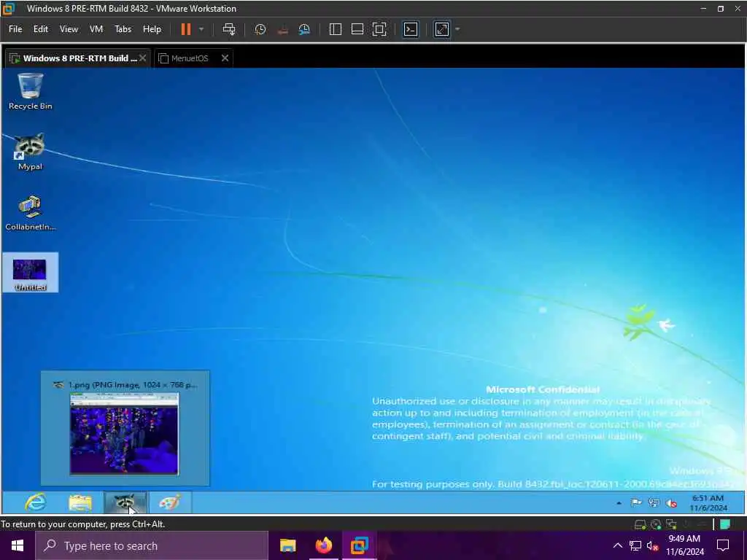Click Mypal raccoon in guest taskbar
This screenshot has width=747, height=560.
[x=125, y=502]
